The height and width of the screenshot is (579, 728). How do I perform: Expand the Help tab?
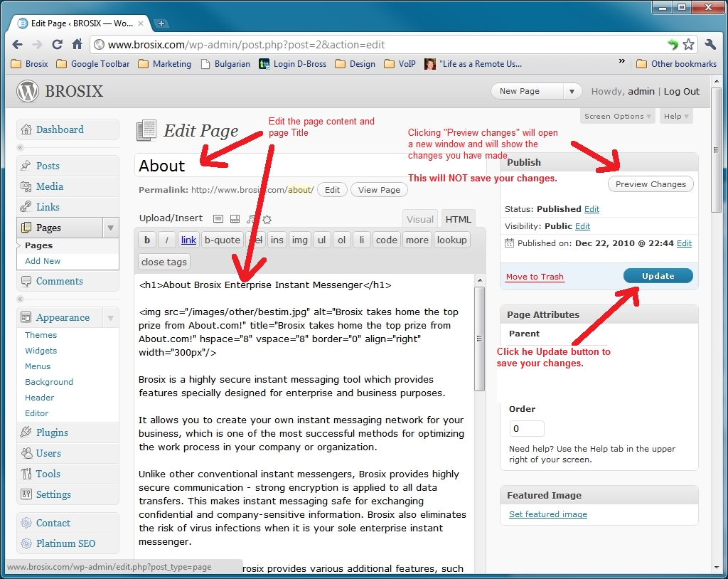[676, 116]
